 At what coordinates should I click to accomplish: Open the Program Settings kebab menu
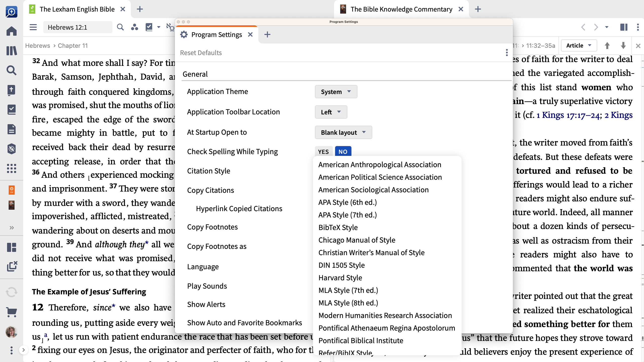tap(507, 53)
